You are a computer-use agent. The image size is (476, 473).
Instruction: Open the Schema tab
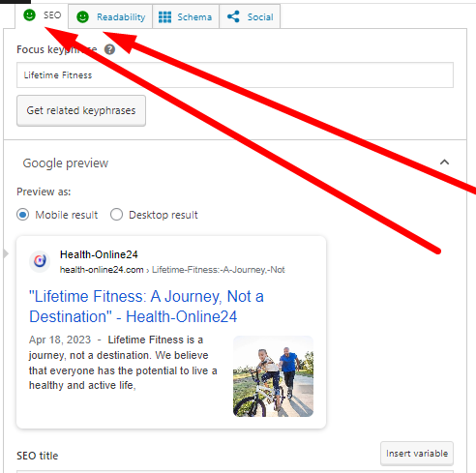click(x=186, y=16)
